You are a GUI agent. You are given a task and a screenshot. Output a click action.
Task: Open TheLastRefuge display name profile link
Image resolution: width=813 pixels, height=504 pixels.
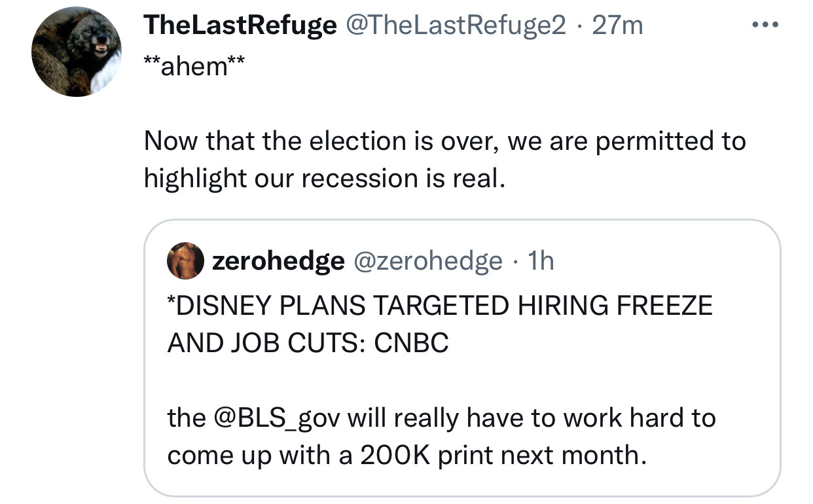pos(240,26)
